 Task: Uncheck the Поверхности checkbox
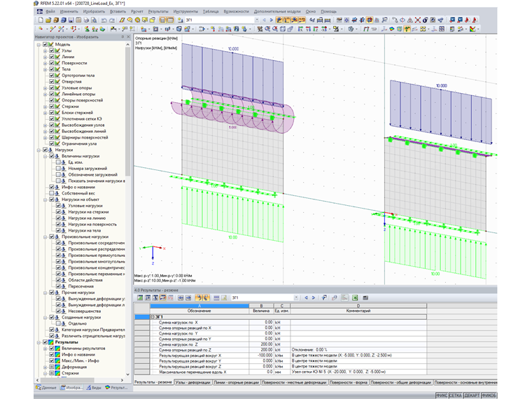point(52,63)
